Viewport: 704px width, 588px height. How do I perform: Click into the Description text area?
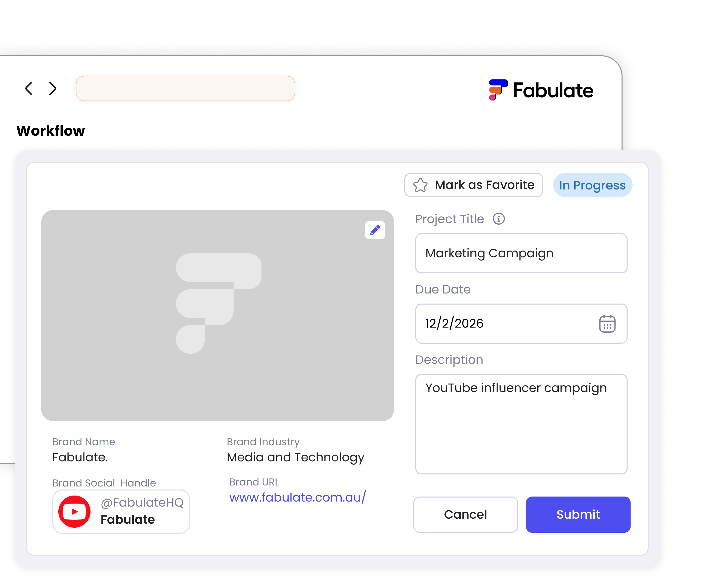521,424
